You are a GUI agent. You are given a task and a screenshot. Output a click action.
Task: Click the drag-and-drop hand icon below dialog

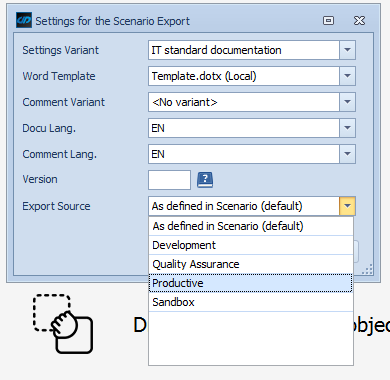click(63, 324)
